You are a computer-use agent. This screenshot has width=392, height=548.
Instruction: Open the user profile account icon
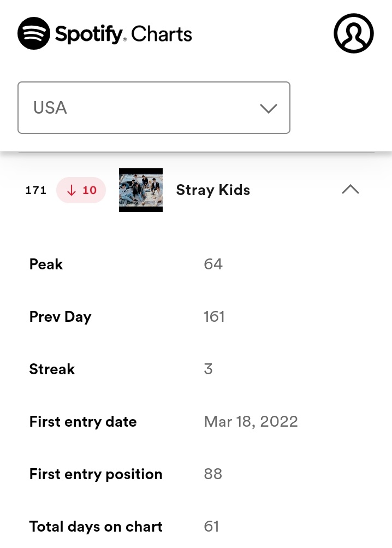[x=354, y=33]
